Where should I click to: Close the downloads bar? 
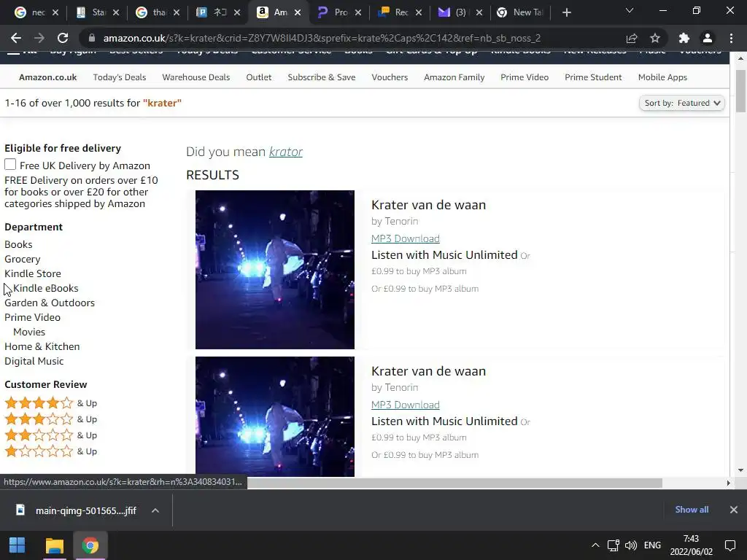point(734,510)
